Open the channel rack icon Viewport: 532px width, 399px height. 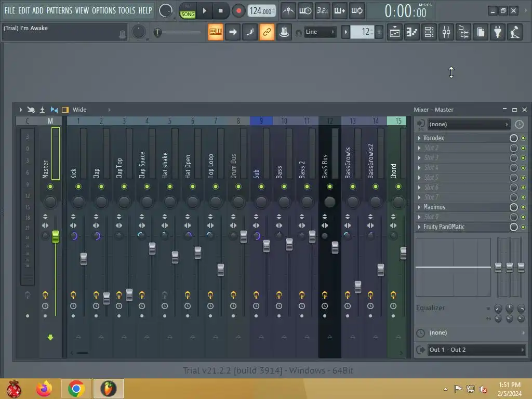point(429,32)
